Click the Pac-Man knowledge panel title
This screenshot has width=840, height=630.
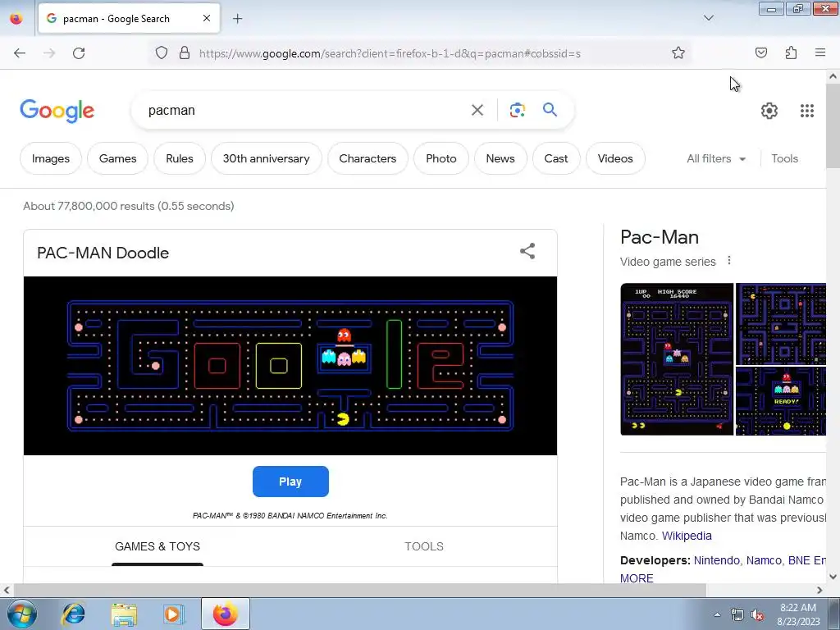(x=660, y=237)
